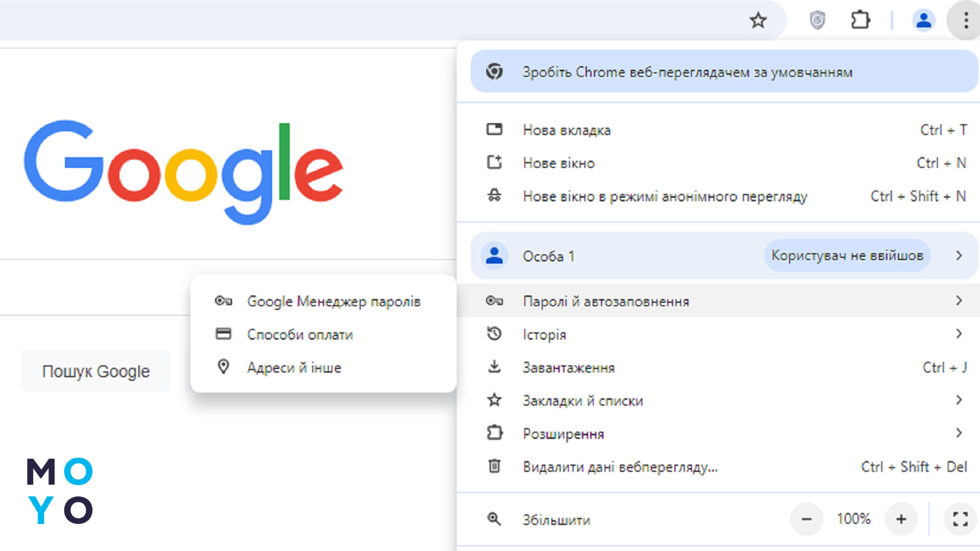Click Користувач не ввійшов chip
Image resolution: width=980 pixels, height=551 pixels.
click(847, 255)
